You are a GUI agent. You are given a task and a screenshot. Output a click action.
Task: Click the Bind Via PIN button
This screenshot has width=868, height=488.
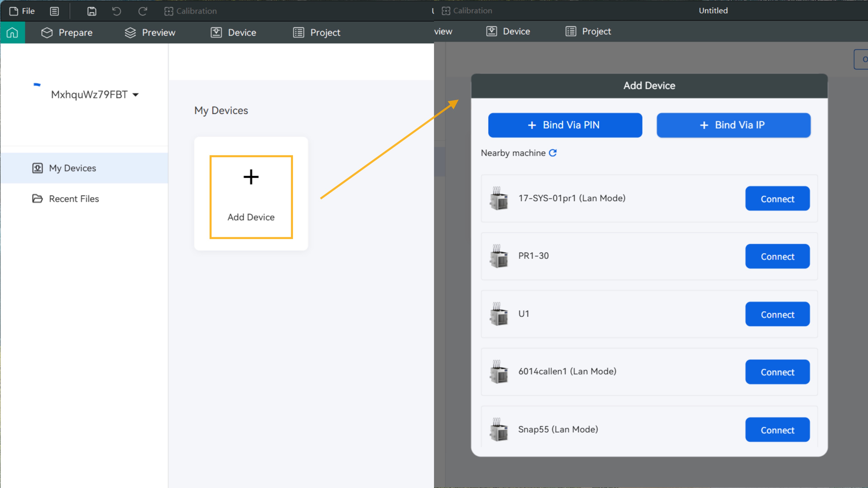565,125
